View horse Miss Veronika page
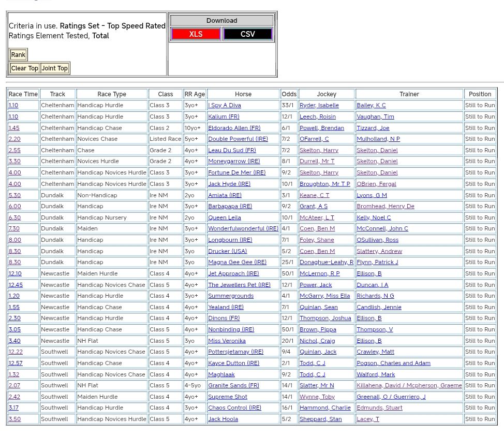The height and width of the screenshot is (435, 504). (x=227, y=341)
